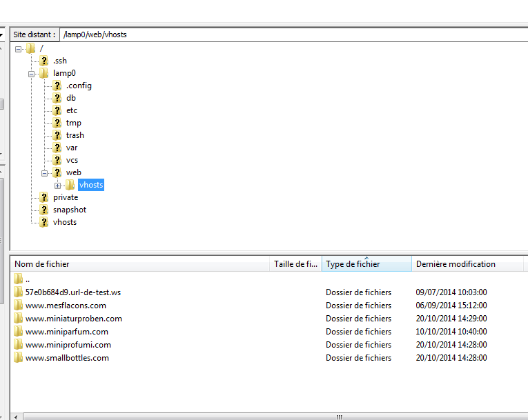
Task: Click folder icon of www.miniparfum.com
Action: (18, 331)
